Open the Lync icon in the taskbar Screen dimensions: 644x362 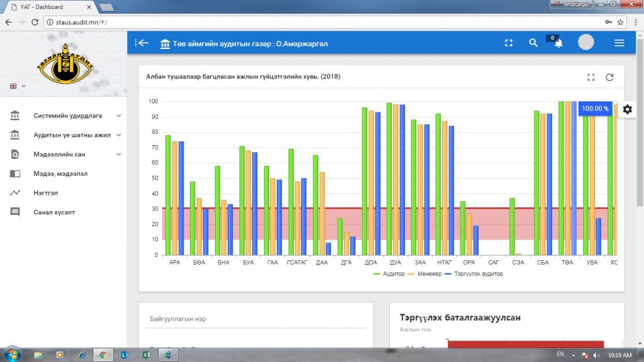(125, 355)
